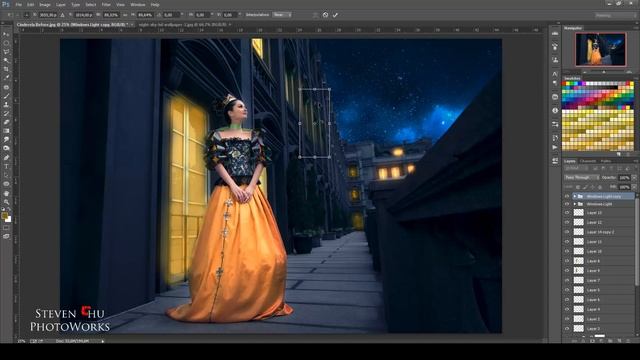The height and width of the screenshot is (360, 640).
Task: Select the Brush tool
Action: coord(6,96)
